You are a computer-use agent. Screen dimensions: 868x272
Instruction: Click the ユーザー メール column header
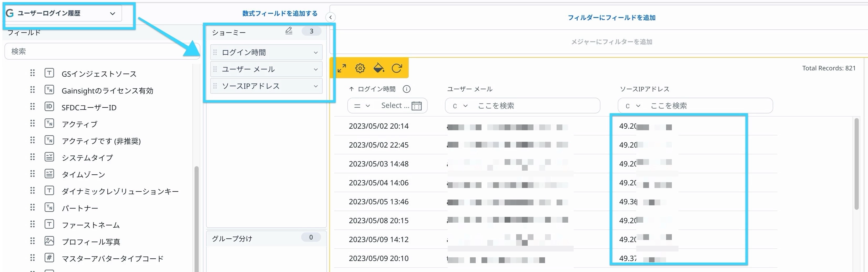(470, 89)
